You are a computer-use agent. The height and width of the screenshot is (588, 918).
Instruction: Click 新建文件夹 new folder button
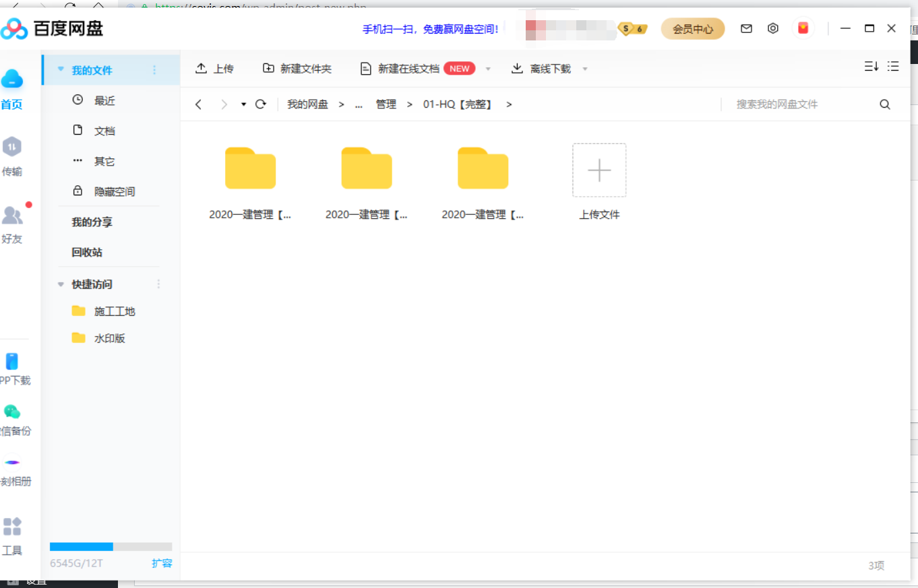coord(297,69)
